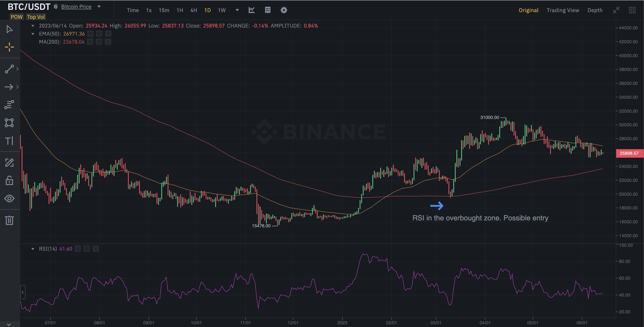Open more time intervals dropdown arrow

click(237, 10)
